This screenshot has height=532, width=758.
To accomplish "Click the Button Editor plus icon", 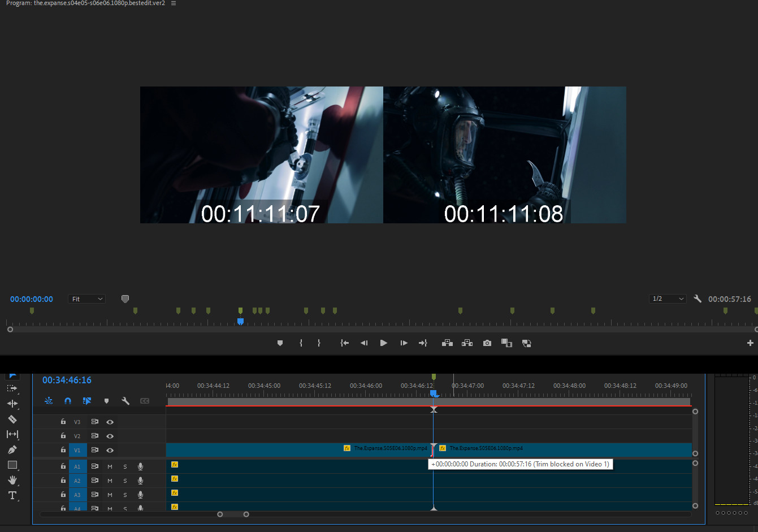I will (750, 343).
